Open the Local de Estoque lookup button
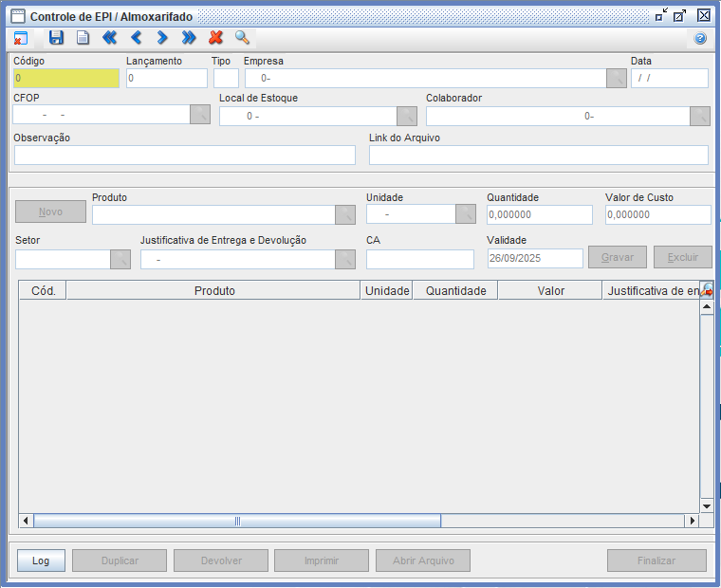The height and width of the screenshot is (588, 721). tap(406, 116)
